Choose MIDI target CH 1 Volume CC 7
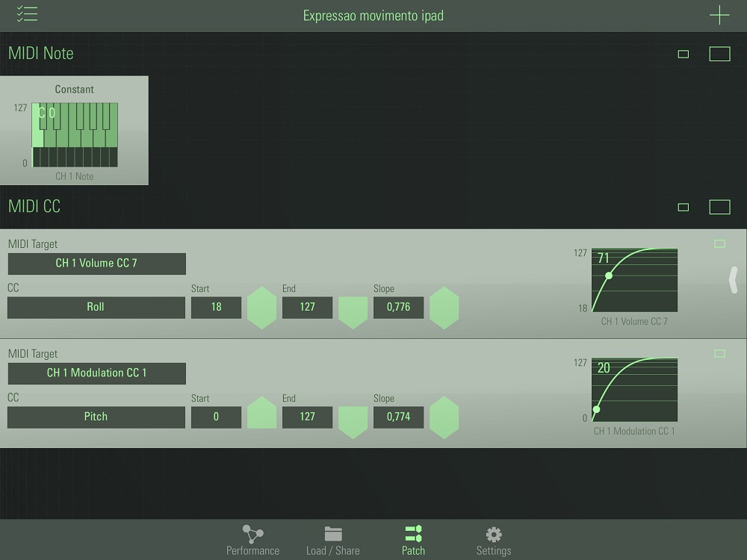Screen dimensions: 747x560 [x=96, y=264]
